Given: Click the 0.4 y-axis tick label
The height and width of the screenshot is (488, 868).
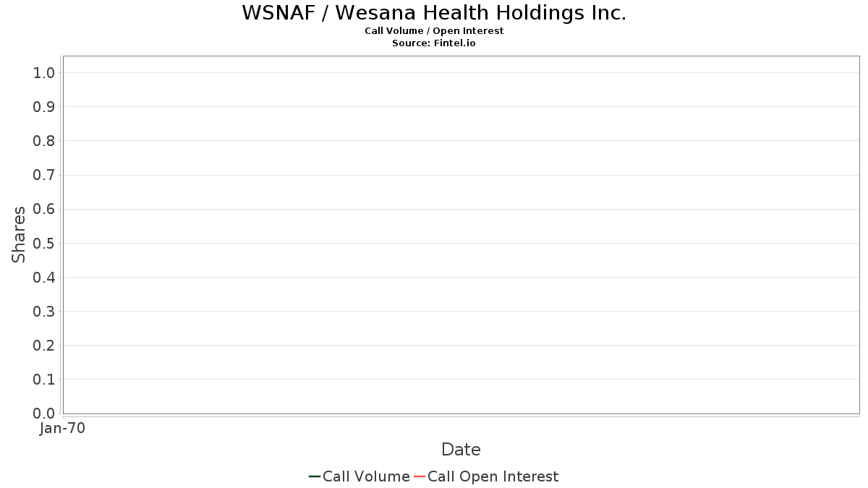Looking at the screenshot, I should point(44,278).
